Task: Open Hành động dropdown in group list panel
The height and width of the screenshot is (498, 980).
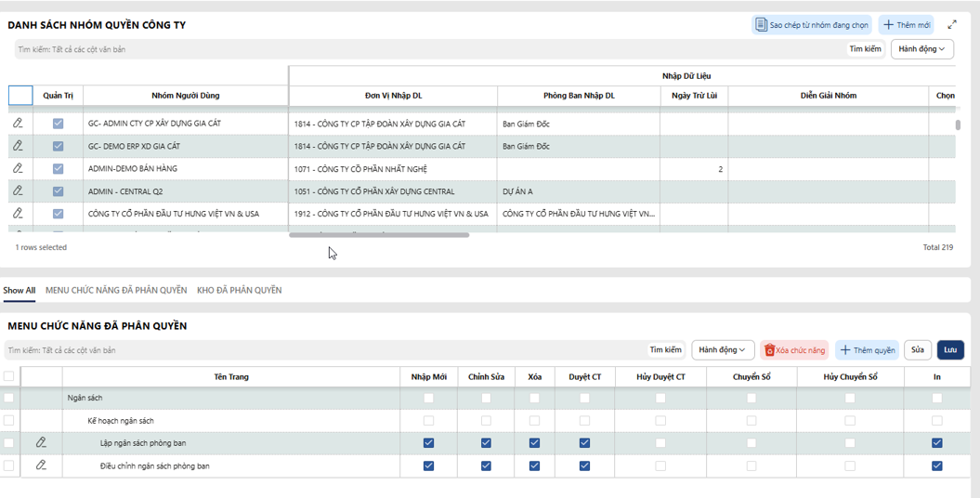Action: 921,48
